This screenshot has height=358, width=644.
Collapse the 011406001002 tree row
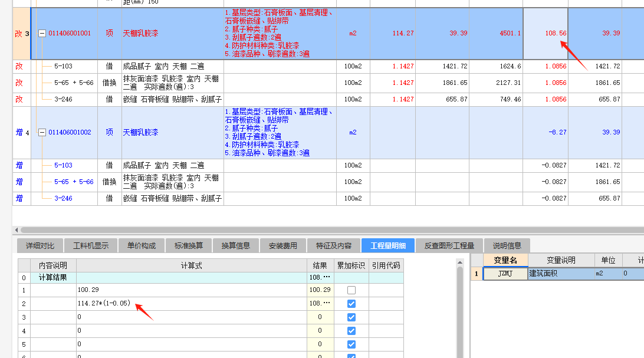[x=42, y=132]
